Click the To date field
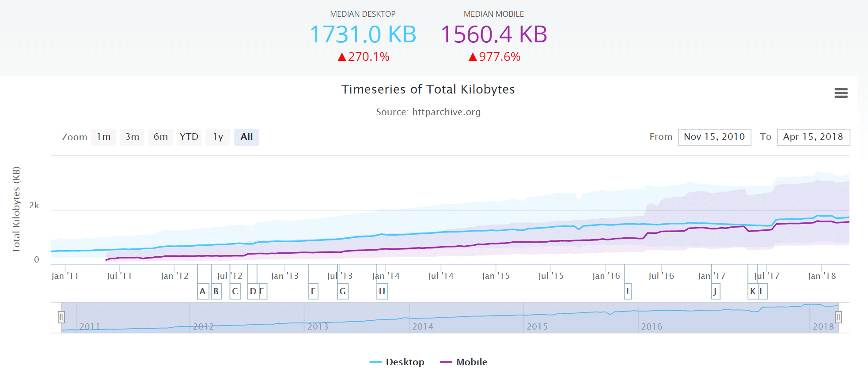Image resolution: width=868 pixels, height=375 pixels. tap(813, 137)
